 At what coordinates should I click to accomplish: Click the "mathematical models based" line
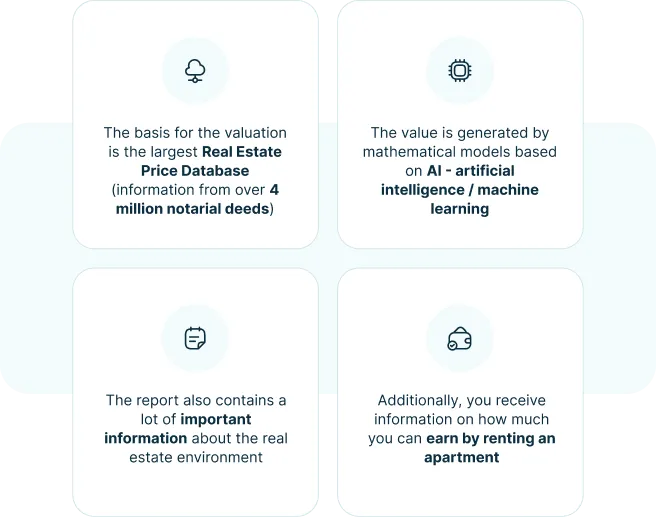tap(460, 152)
